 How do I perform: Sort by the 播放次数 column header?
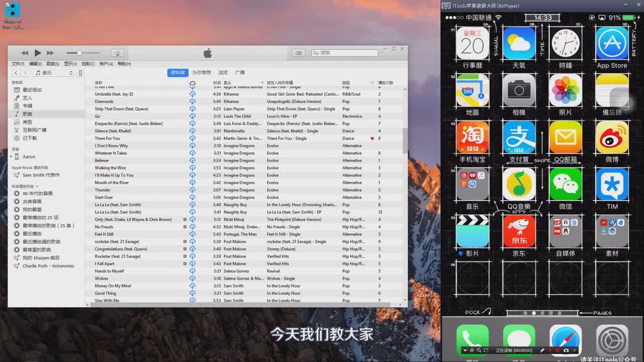pos(386,82)
